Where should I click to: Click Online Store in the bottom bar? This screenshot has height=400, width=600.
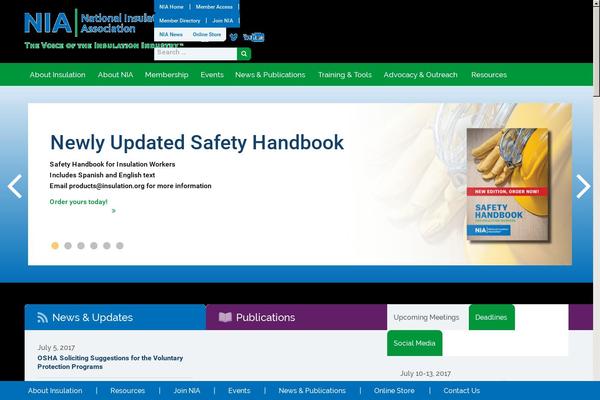394,390
